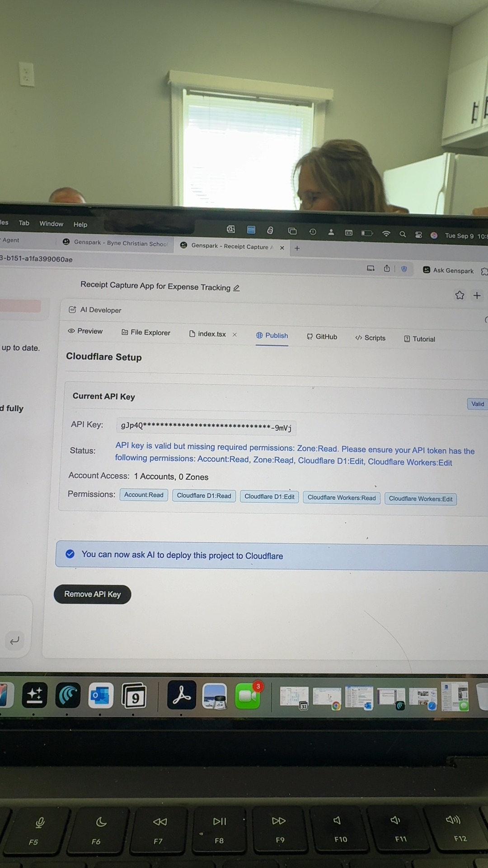Open Spotlight search in the menu bar
Screen dimensions: 488x868
click(x=403, y=234)
